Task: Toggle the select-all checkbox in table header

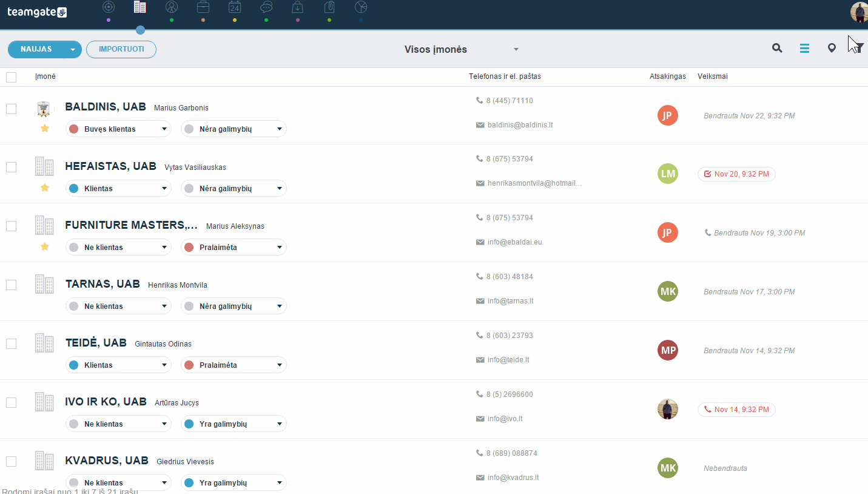Action: (11, 77)
